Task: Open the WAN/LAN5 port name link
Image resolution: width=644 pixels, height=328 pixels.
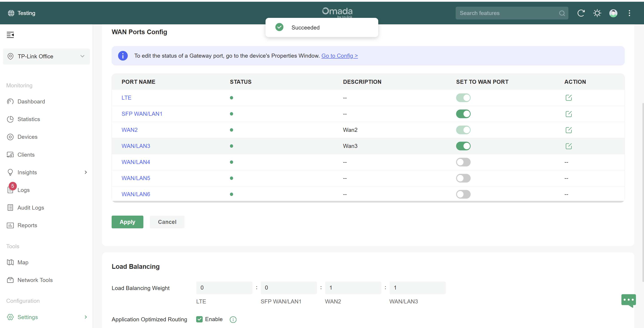Action: [x=136, y=178]
